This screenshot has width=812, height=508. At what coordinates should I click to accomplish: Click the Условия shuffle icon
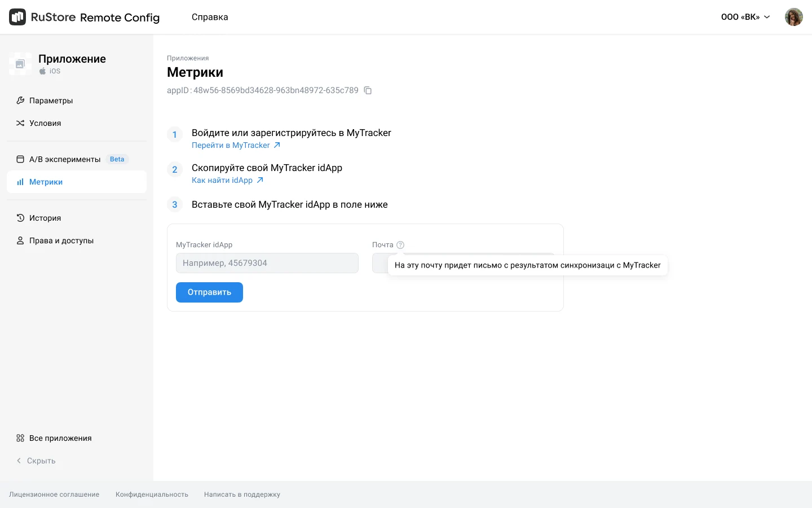click(x=20, y=123)
